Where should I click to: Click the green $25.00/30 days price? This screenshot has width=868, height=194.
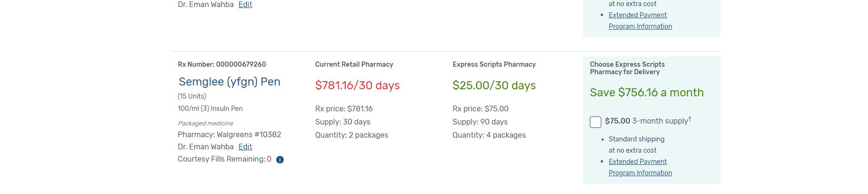(494, 85)
